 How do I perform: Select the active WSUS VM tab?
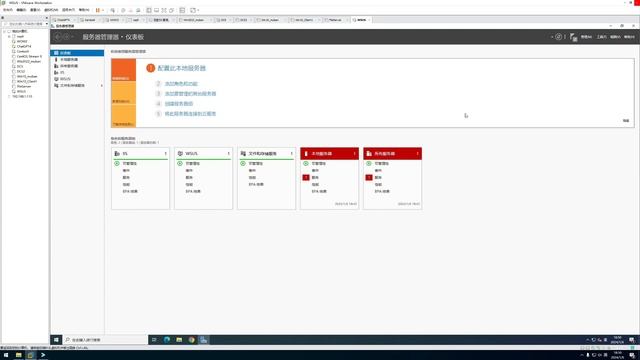[x=361, y=20]
